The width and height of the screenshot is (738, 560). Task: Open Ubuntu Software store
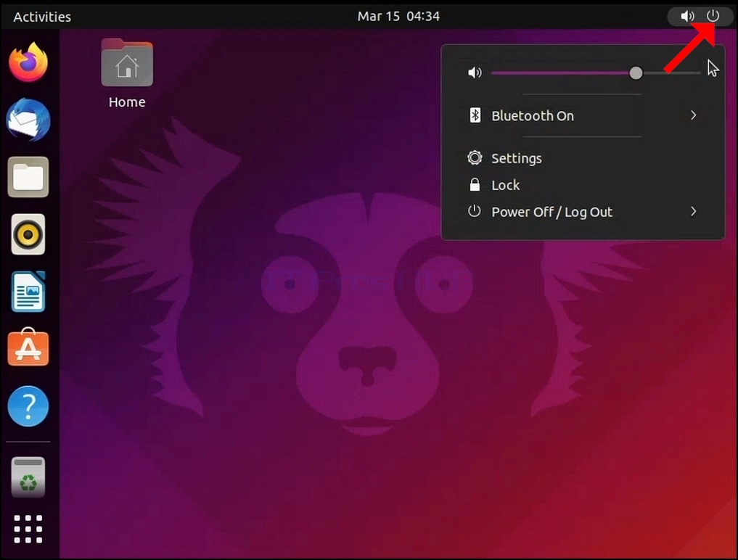tap(28, 347)
